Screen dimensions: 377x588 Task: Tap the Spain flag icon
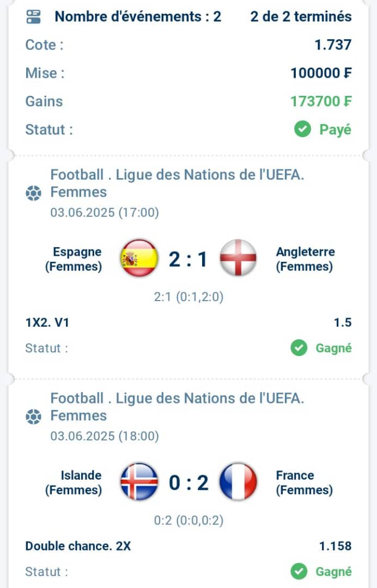coord(139,258)
